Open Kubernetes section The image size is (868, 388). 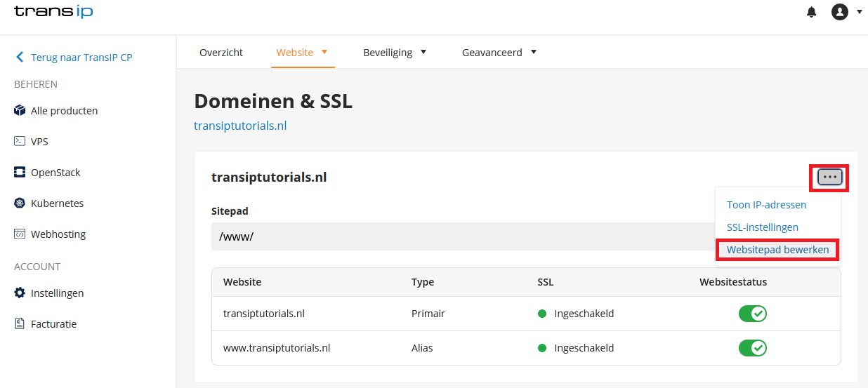[x=57, y=203]
